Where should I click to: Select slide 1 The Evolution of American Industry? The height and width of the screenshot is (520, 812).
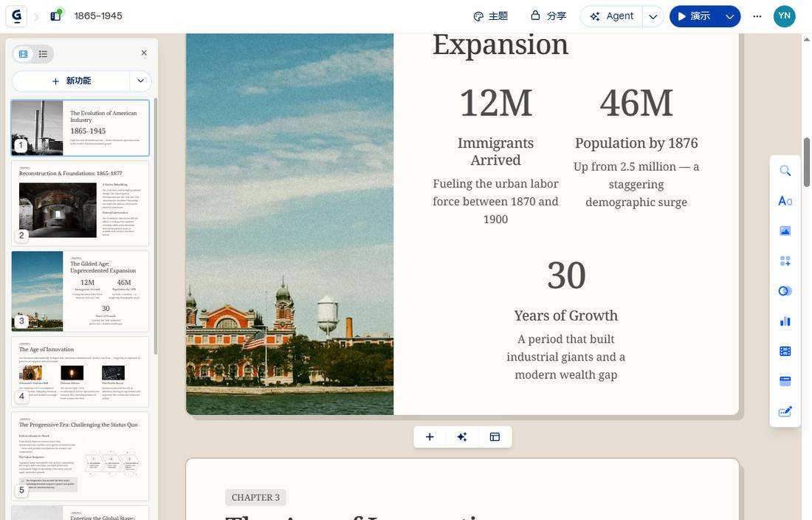click(x=80, y=128)
